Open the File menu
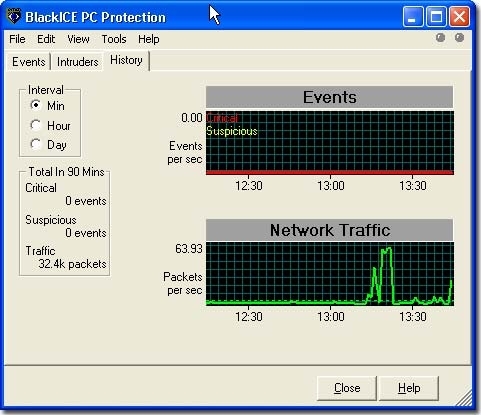Screen dimensions: 481x415 (x=17, y=39)
